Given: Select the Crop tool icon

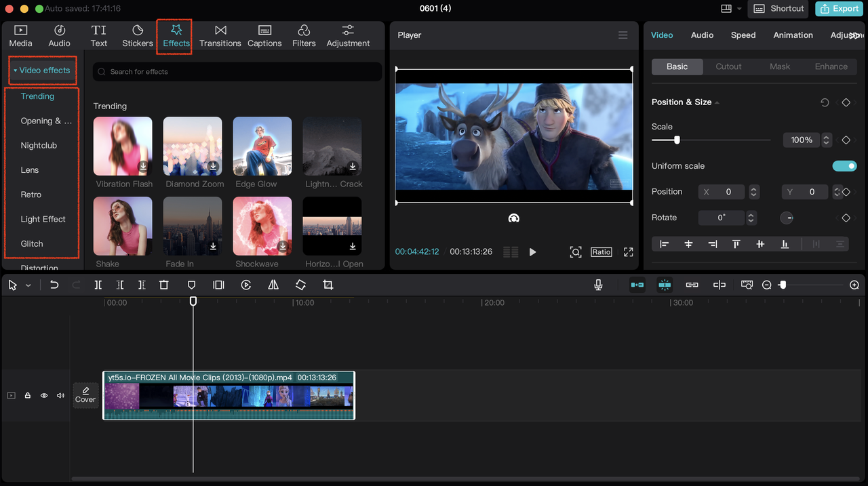Looking at the screenshot, I should coord(328,285).
